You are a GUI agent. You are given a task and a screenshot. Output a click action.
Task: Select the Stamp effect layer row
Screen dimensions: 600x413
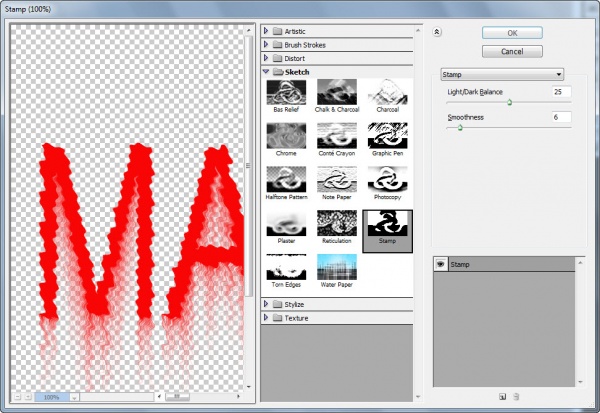504,264
